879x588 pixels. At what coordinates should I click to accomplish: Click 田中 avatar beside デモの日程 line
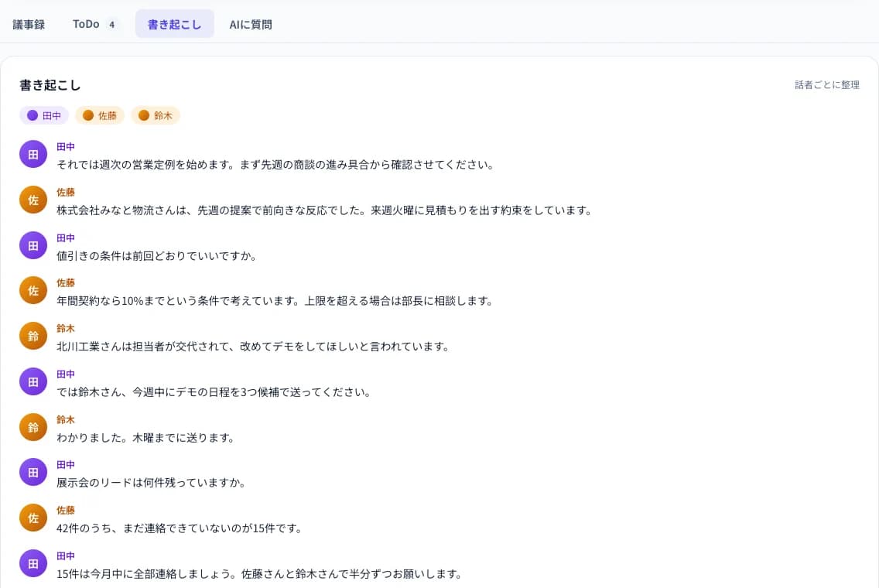coord(33,381)
